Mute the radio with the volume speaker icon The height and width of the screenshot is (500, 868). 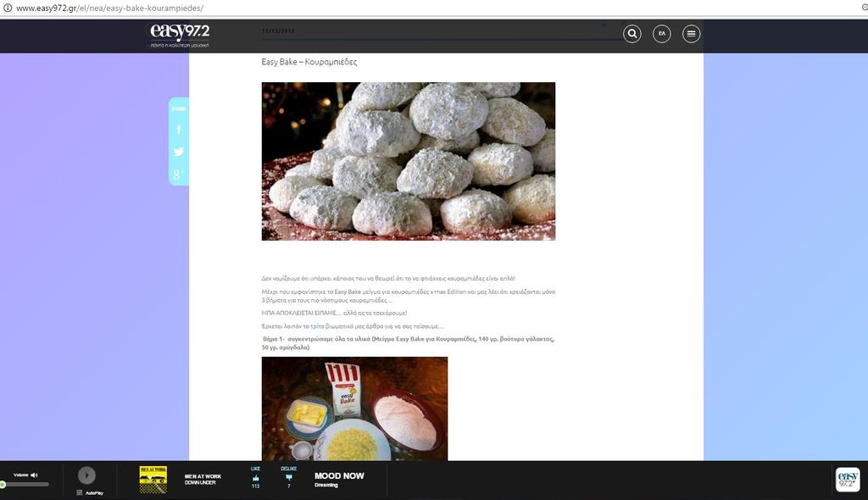pos(34,475)
